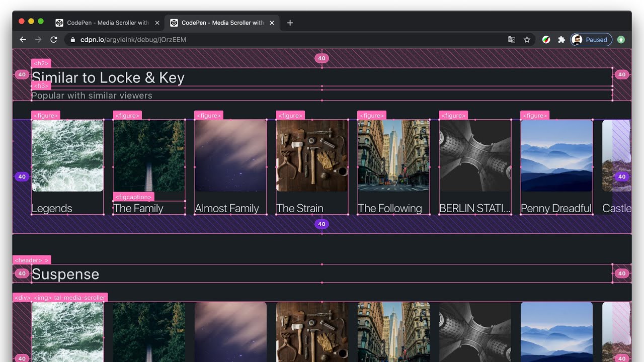Select the forest image in Suspense row
The image size is (644, 362).
149,332
